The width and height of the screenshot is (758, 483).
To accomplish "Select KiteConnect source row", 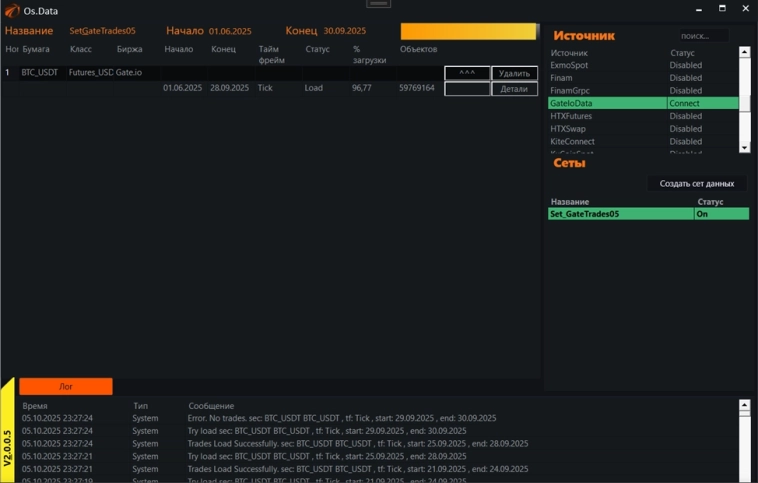I will coord(643,141).
